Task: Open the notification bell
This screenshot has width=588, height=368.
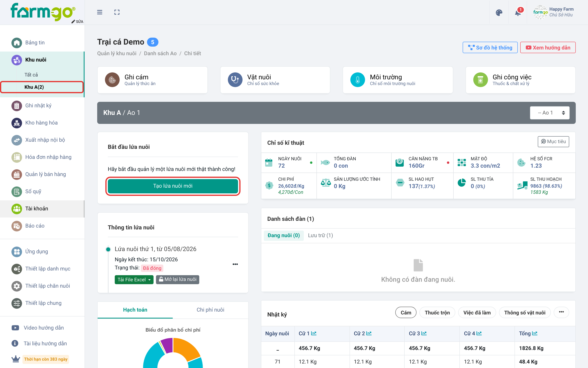Action: click(518, 12)
